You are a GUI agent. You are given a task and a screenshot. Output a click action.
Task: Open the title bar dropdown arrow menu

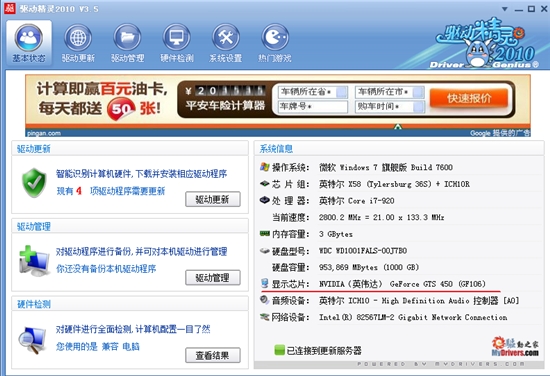click(x=504, y=9)
